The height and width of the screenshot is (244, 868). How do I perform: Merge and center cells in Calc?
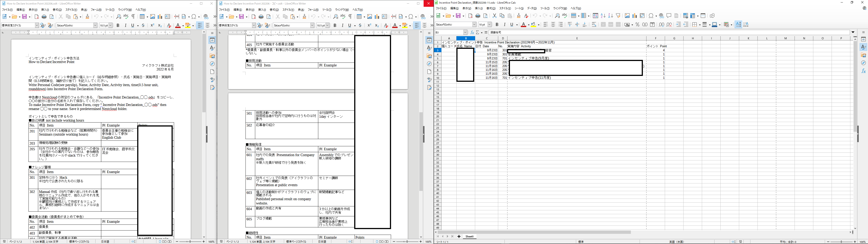click(x=603, y=25)
